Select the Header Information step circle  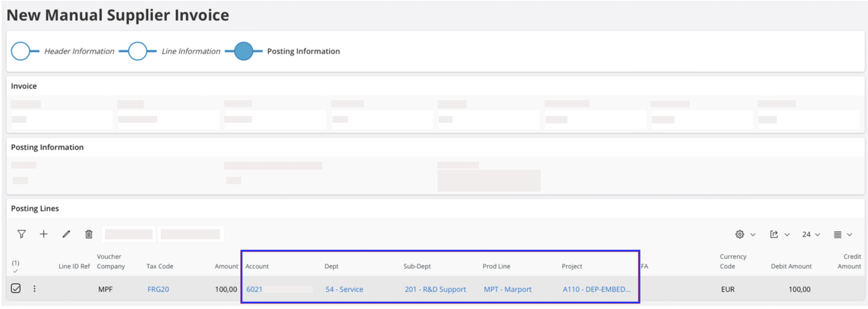tap(20, 51)
